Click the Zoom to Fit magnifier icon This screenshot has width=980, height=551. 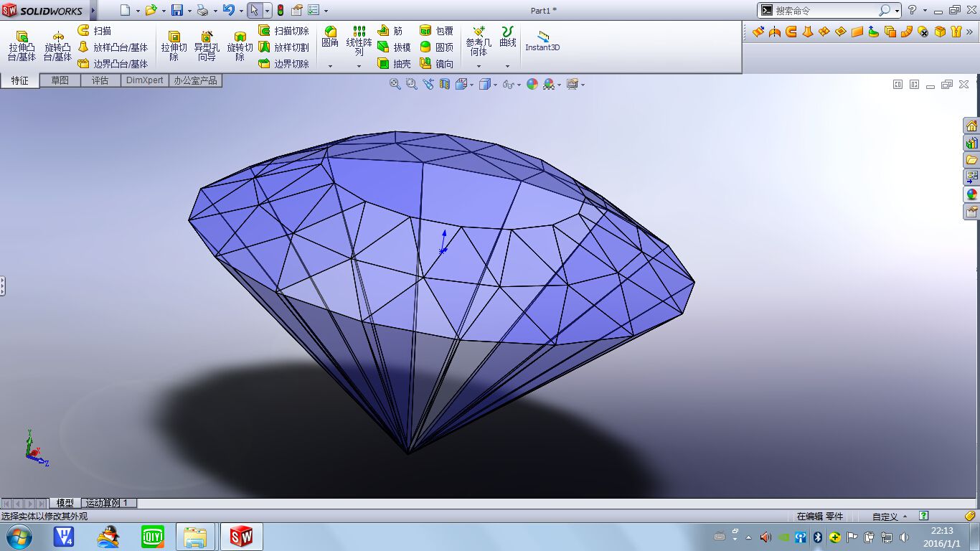coord(395,84)
